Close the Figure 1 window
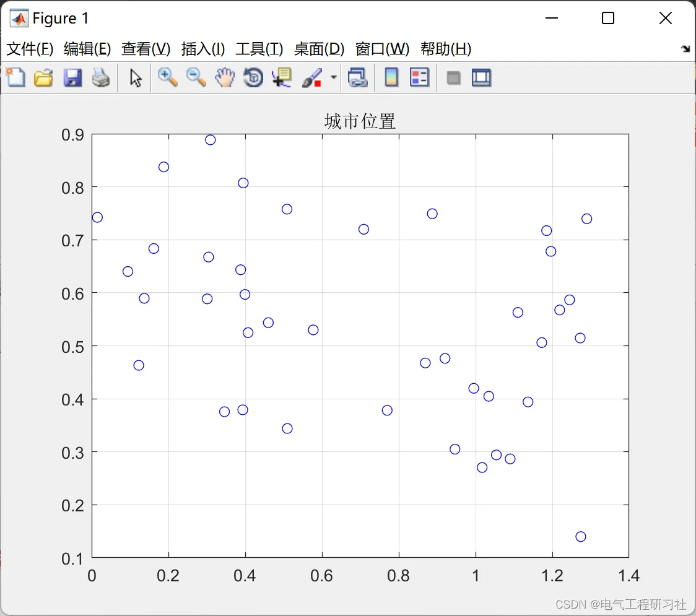 tap(666, 18)
